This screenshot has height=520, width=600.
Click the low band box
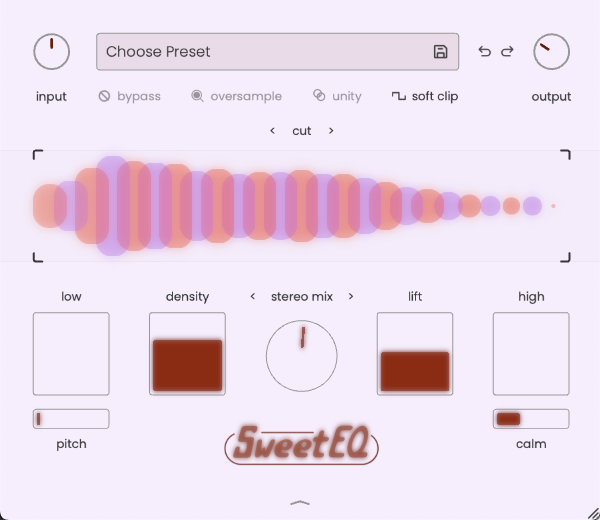point(71,354)
